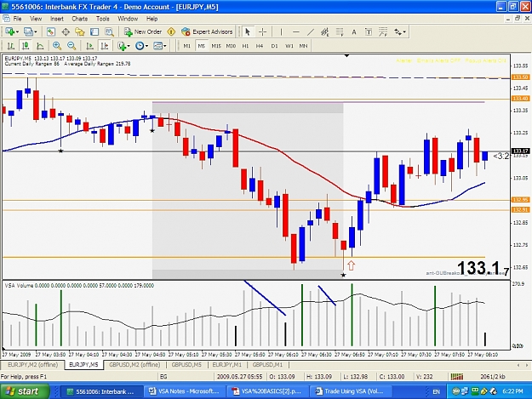532x399 pixels.
Task: Pick the diagonal trendline tool
Action: pos(311,31)
